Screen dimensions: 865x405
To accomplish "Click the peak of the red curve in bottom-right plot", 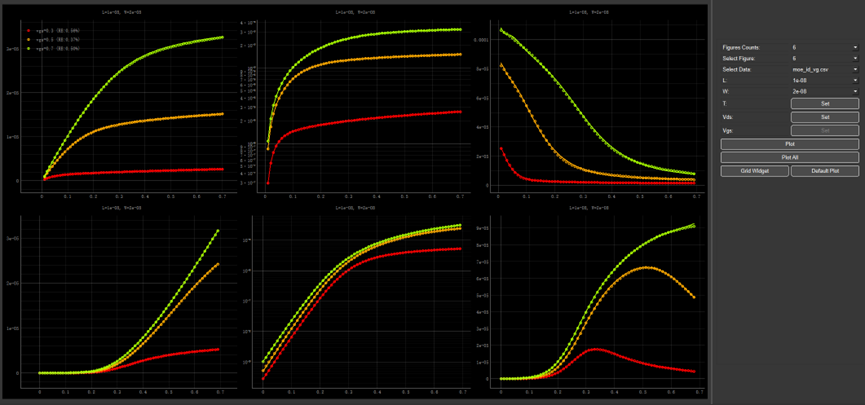I will tap(595, 349).
